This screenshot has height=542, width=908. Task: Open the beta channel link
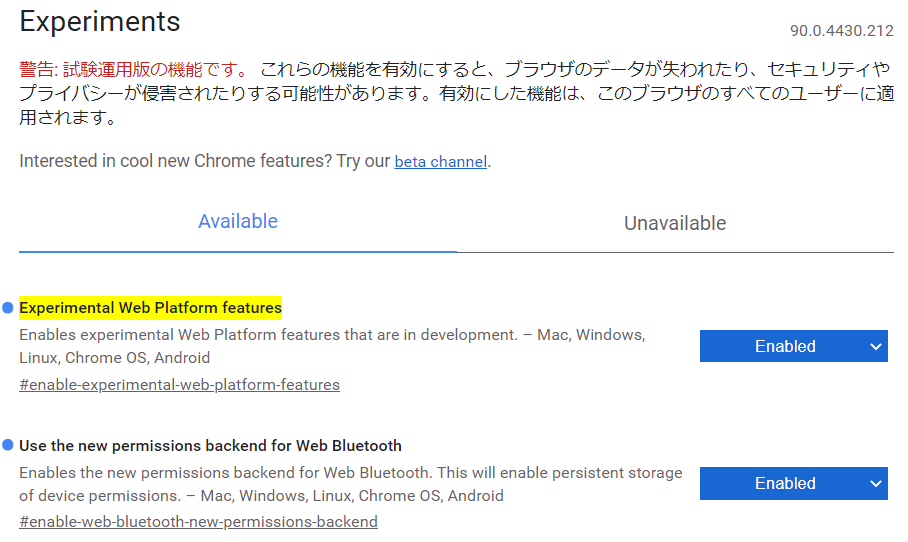440,162
